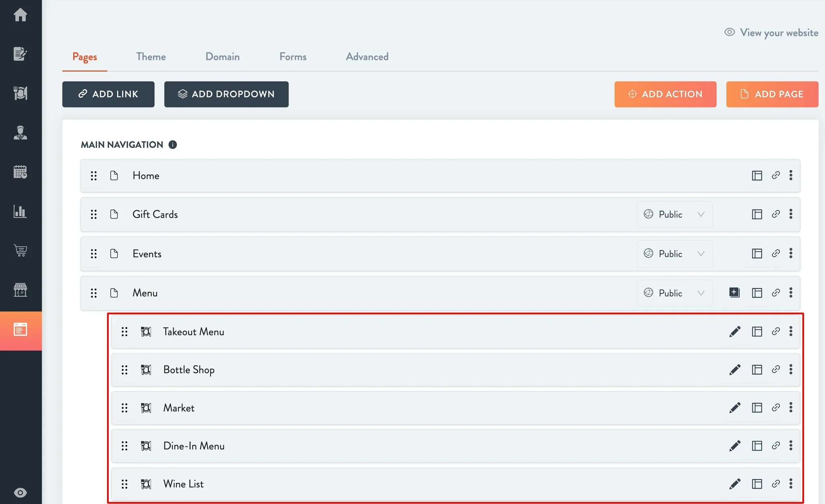Click the ADD ACTION button
This screenshot has height=504, width=825.
pos(665,94)
